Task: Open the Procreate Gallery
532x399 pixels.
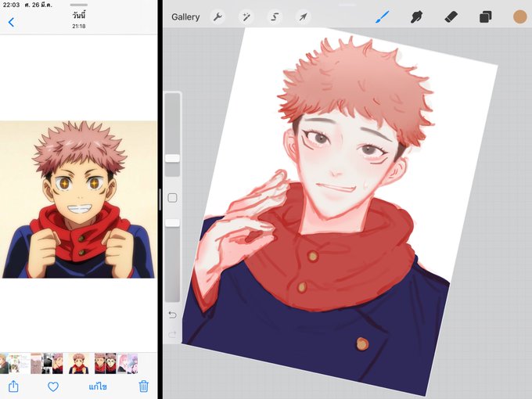Action: click(185, 17)
